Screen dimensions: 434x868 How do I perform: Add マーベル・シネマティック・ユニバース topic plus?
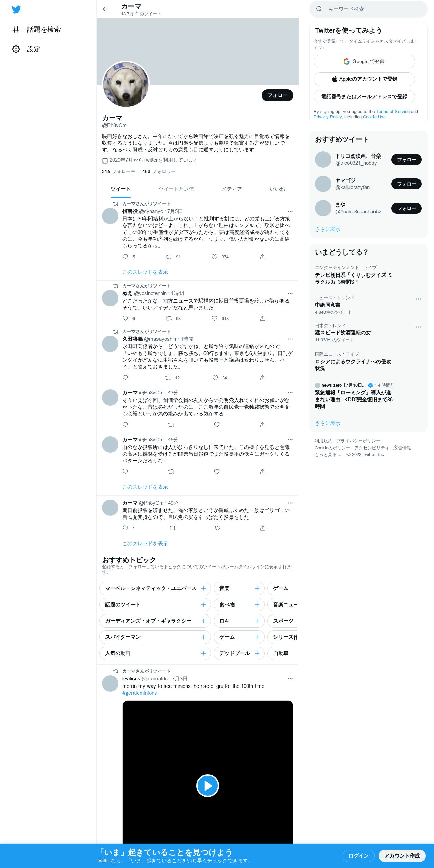pyautogui.click(x=203, y=588)
